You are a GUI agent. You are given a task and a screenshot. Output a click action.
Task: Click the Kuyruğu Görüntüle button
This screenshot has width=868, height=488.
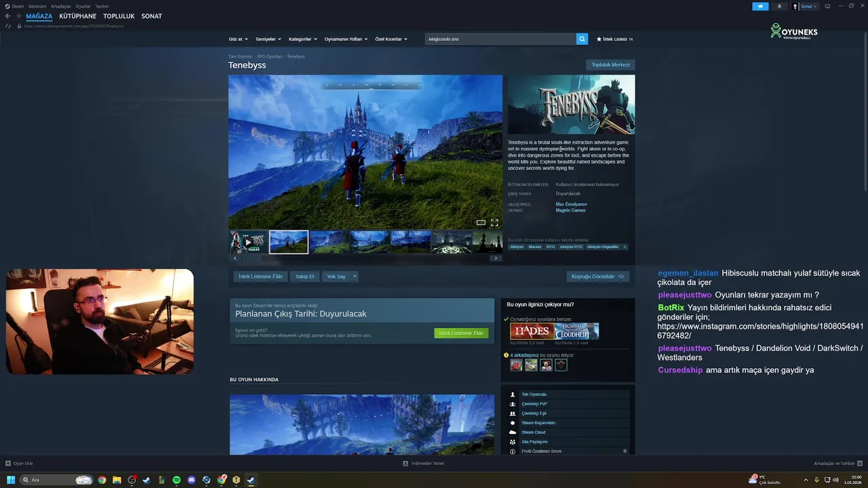tap(597, 277)
